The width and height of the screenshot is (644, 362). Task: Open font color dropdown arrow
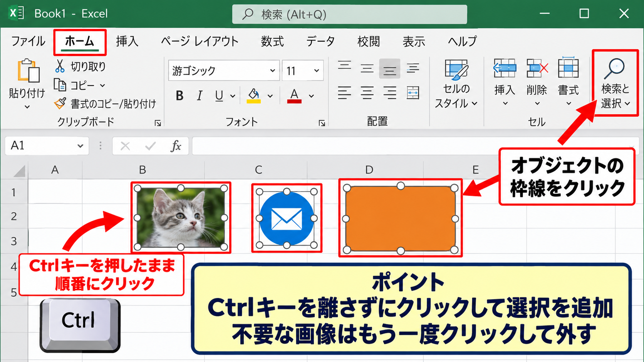[x=311, y=96]
